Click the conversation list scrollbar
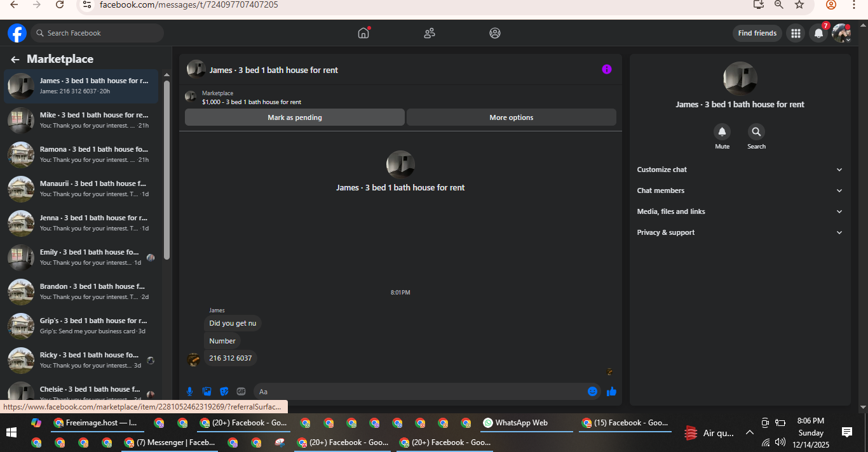Viewport: 868px width, 452px height. click(166, 170)
